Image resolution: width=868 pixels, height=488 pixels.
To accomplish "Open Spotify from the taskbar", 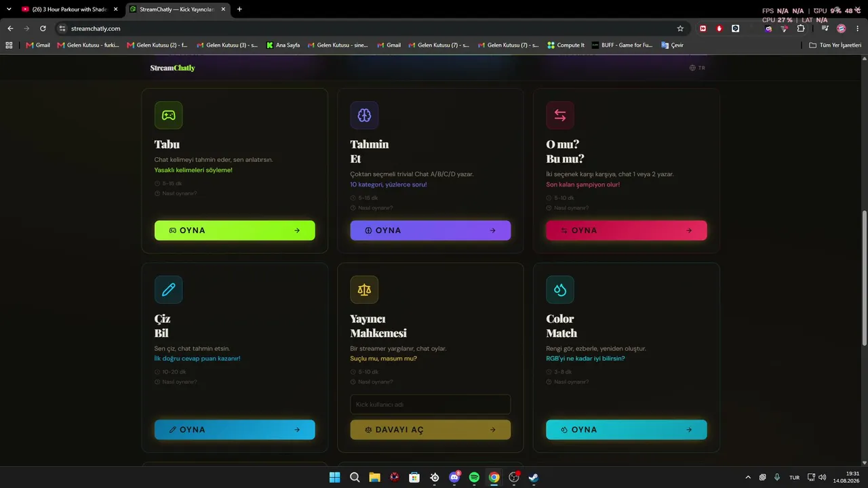I will (474, 477).
